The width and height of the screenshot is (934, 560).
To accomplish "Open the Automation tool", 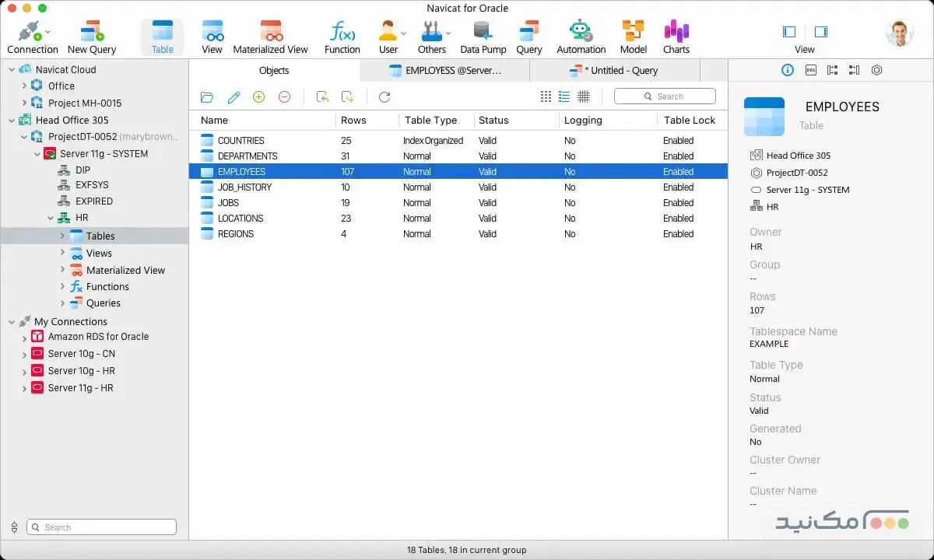I will pyautogui.click(x=581, y=35).
